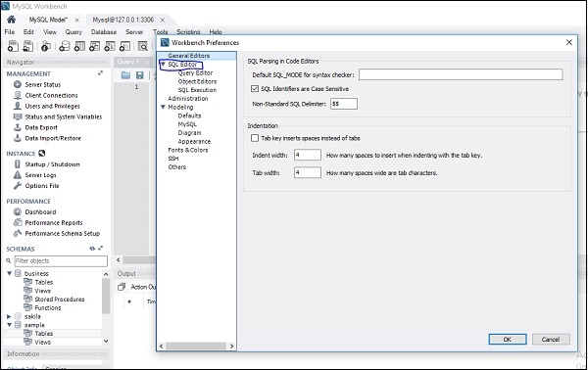This screenshot has height=370, width=588.
Task: Click the Default SQL_MODE input field
Action: pyautogui.click(x=461, y=74)
